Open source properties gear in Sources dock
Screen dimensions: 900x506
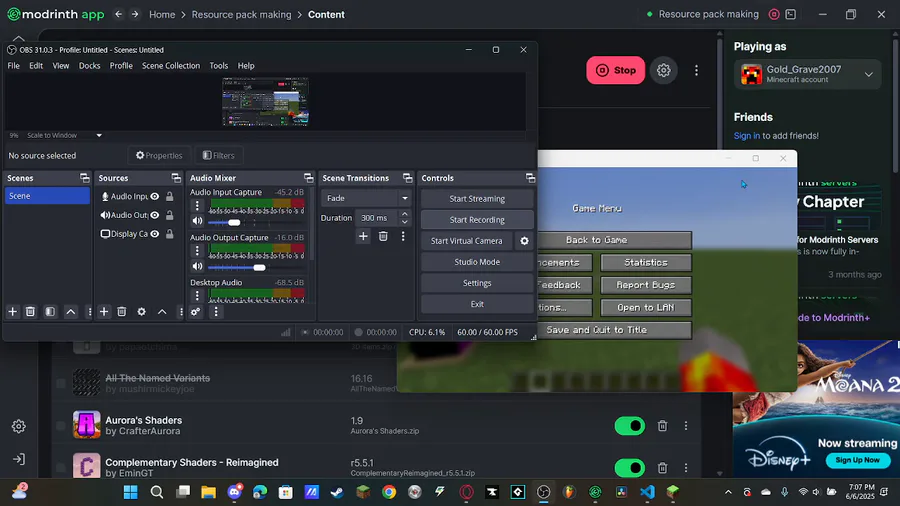(141, 312)
